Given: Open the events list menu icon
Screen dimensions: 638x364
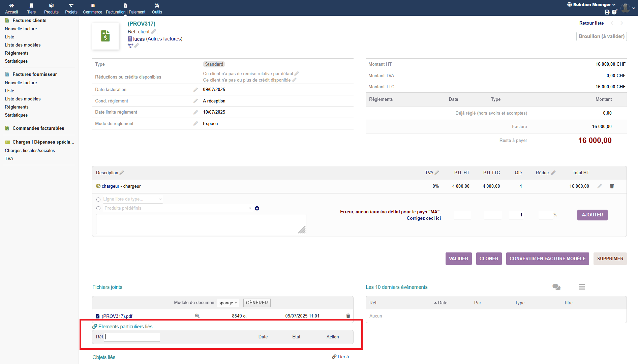Looking at the screenshot, I should pos(582,287).
